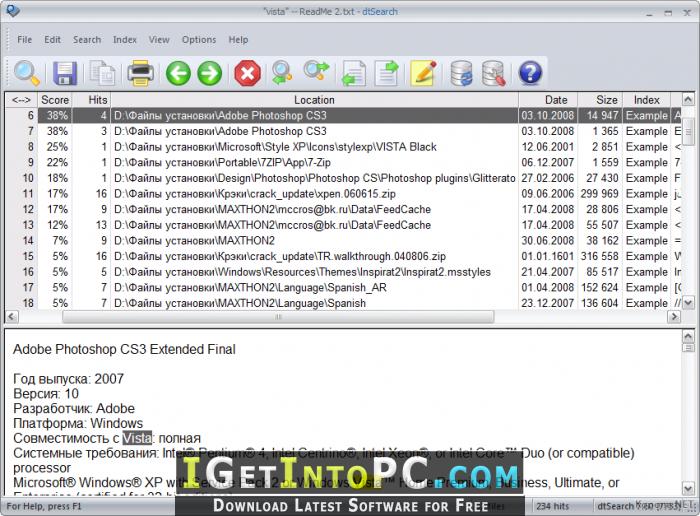
Task: Open the Help menu
Action: point(238,40)
